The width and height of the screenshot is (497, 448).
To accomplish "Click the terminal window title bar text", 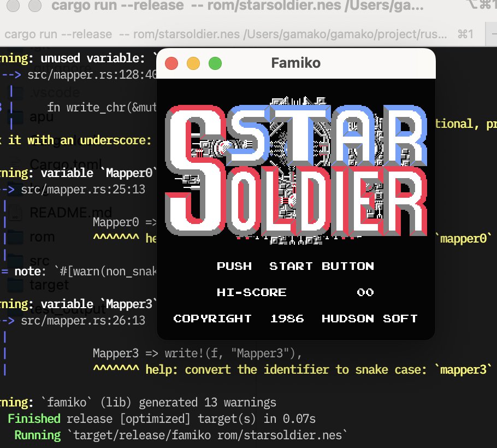I will tap(238, 5).
